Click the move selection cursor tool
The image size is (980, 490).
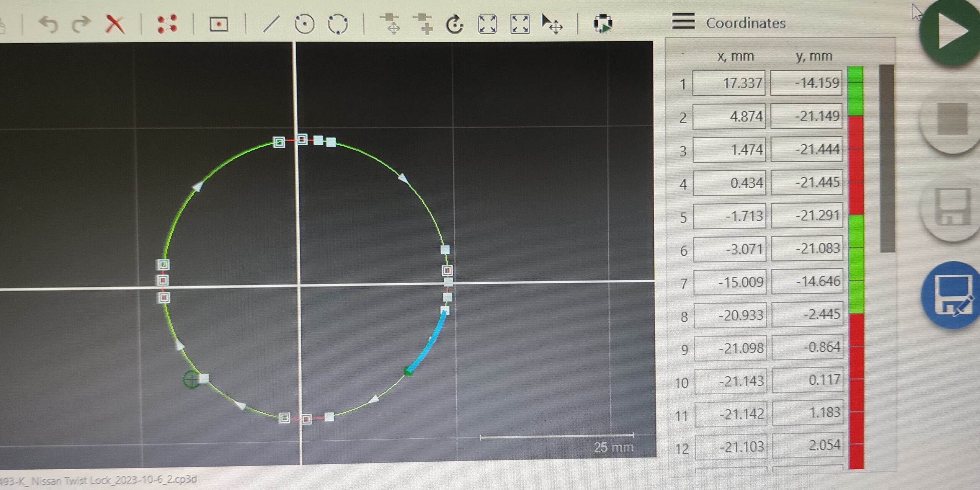point(552,24)
